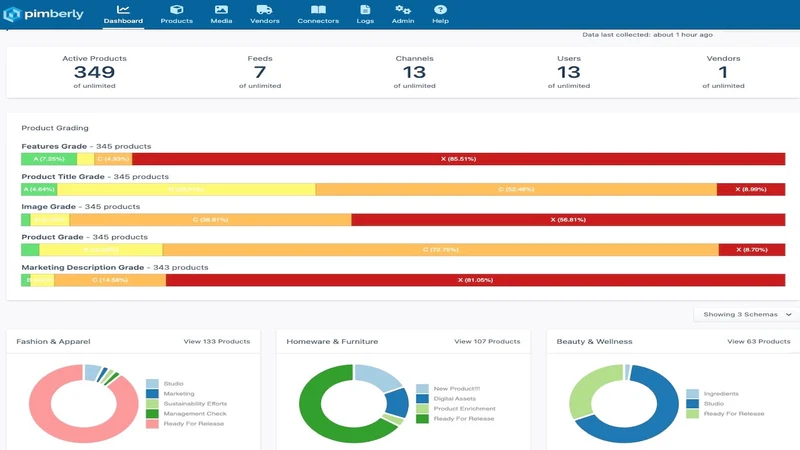Click Image Grade C (36.81%) segment

(x=210, y=219)
